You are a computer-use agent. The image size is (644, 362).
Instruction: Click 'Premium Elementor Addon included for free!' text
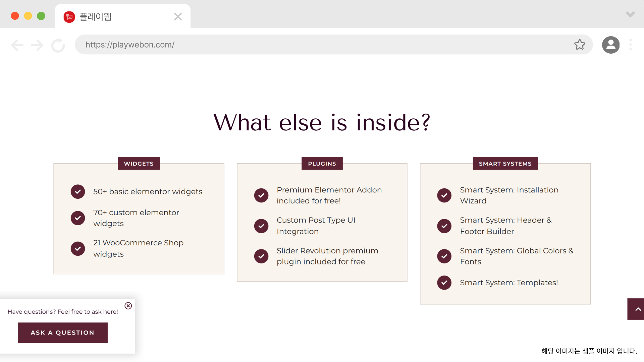[x=329, y=195]
